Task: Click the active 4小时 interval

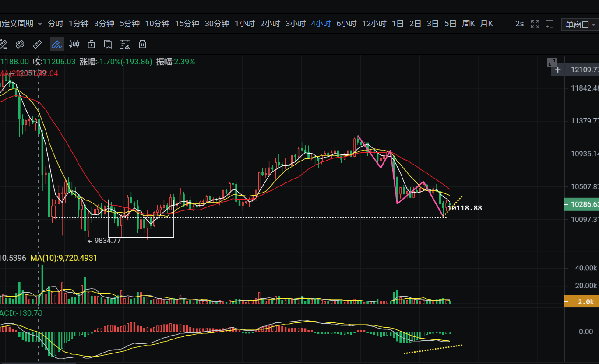Action: point(321,24)
